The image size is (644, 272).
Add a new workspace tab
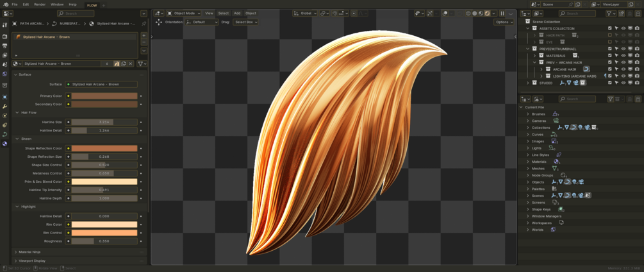[x=104, y=5]
